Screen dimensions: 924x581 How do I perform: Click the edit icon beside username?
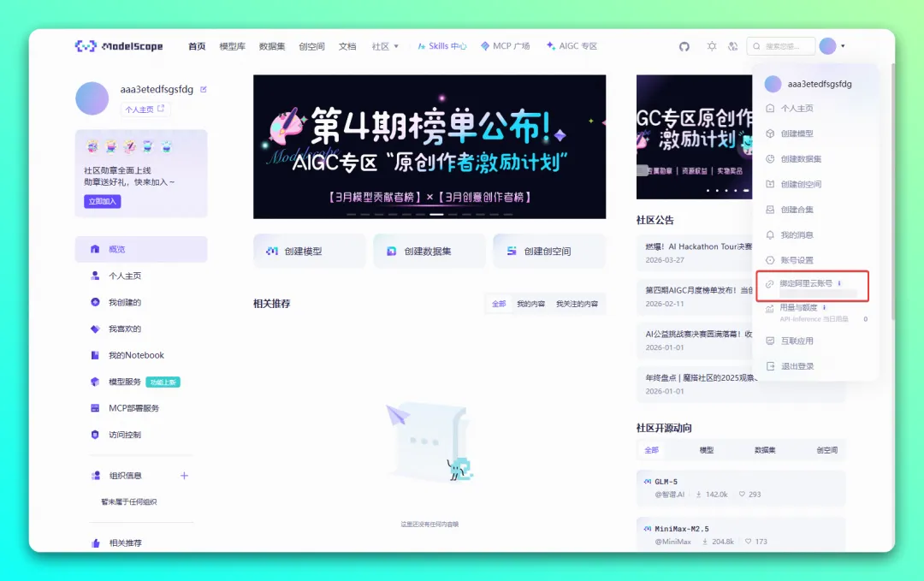(204, 90)
